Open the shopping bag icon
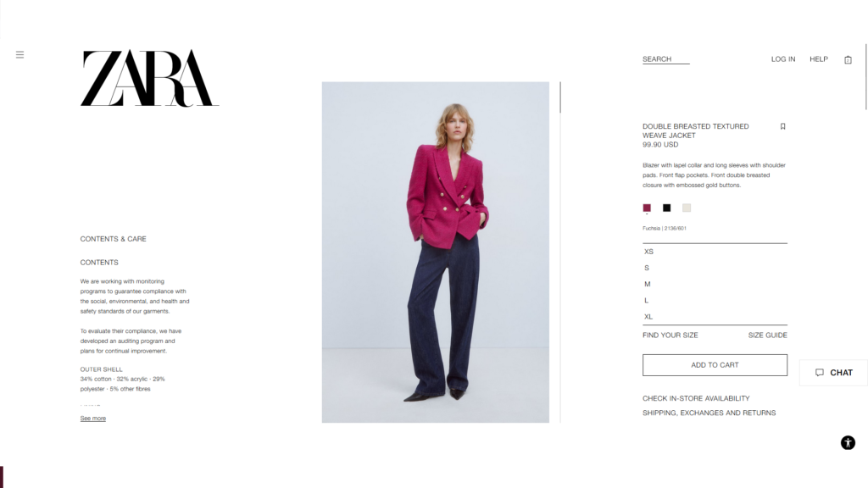Screen dimensions: 868x488 pyautogui.click(x=848, y=60)
